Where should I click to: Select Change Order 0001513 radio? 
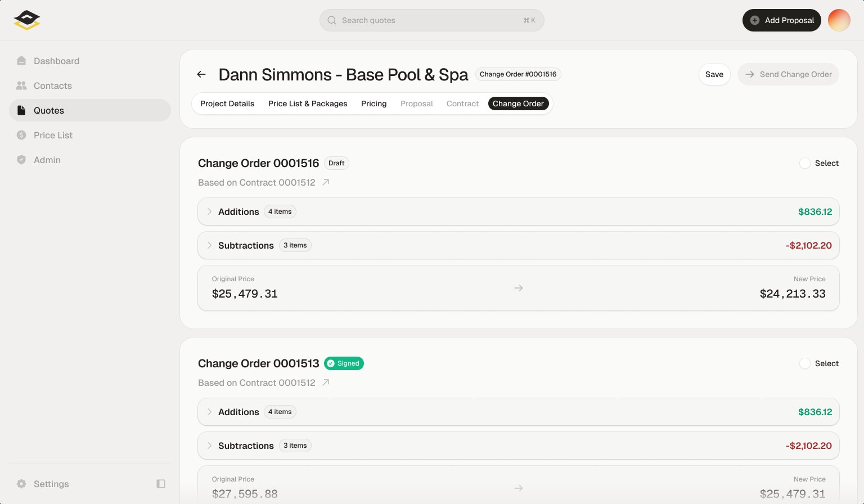point(805,363)
